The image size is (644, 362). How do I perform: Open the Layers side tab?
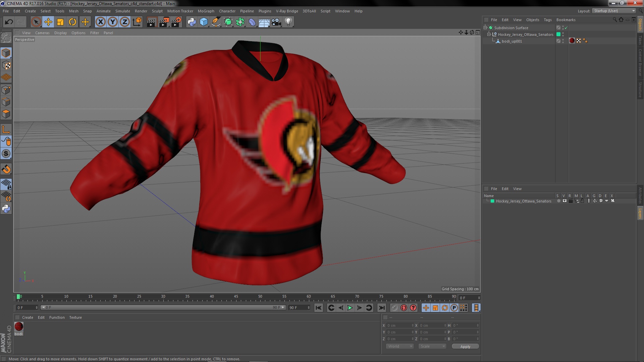click(640, 213)
